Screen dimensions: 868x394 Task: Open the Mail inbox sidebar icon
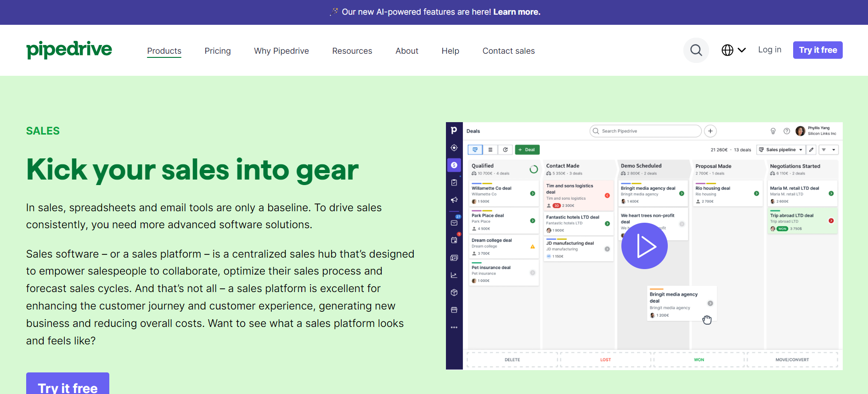[454, 223]
